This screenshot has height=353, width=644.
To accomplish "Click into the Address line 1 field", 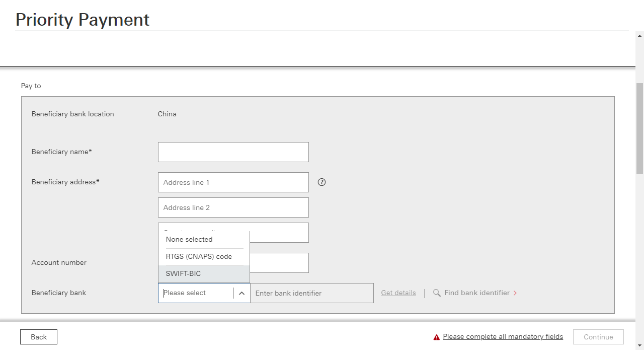I will click(x=233, y=182).
